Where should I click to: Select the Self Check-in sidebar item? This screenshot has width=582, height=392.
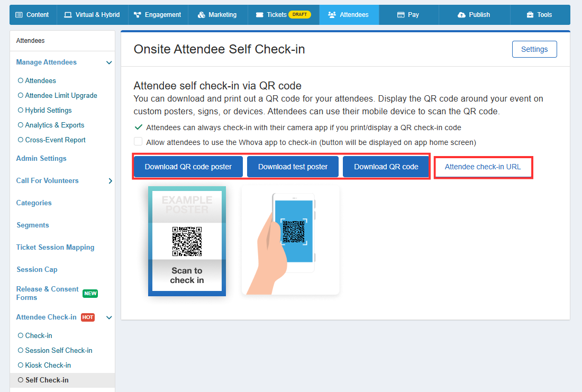(x=62, y=380)
